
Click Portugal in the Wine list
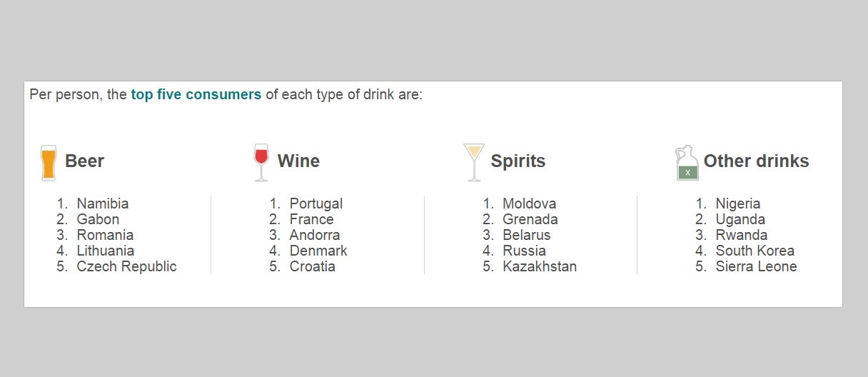point(316,203)
